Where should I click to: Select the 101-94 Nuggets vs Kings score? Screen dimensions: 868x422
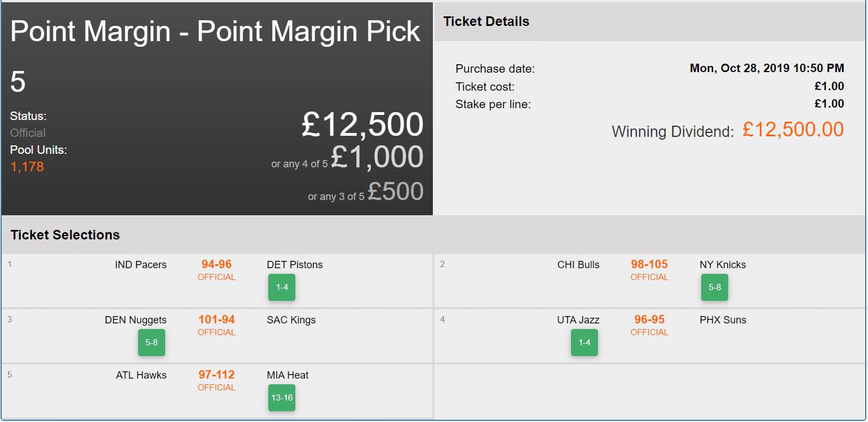pyautogui.click(x=216, y=319)
